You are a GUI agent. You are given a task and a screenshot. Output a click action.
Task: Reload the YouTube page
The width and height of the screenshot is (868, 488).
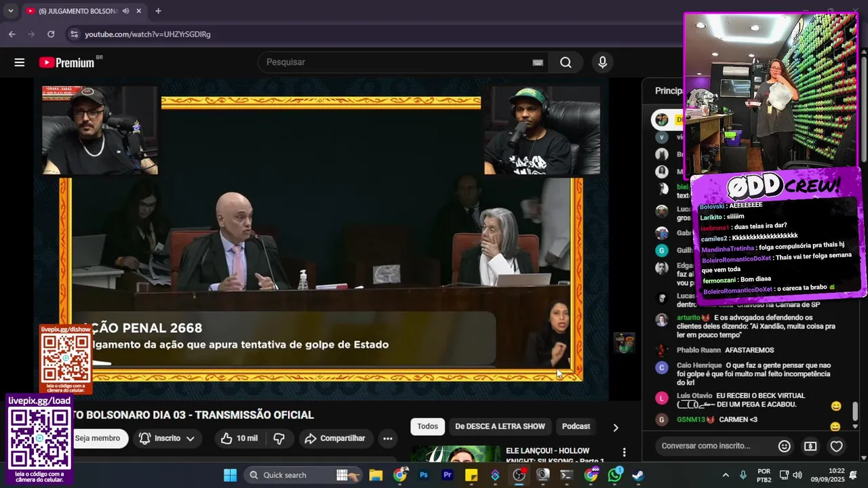51,34
